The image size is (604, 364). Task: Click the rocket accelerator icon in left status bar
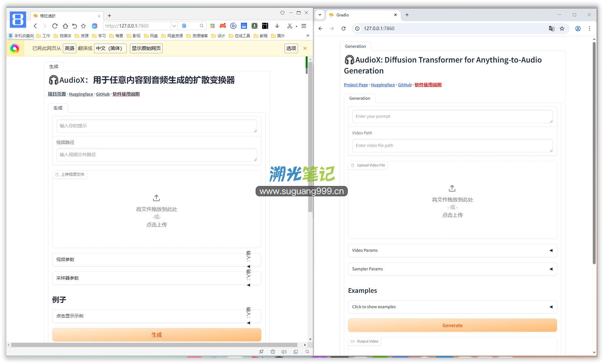click(261, 352)
